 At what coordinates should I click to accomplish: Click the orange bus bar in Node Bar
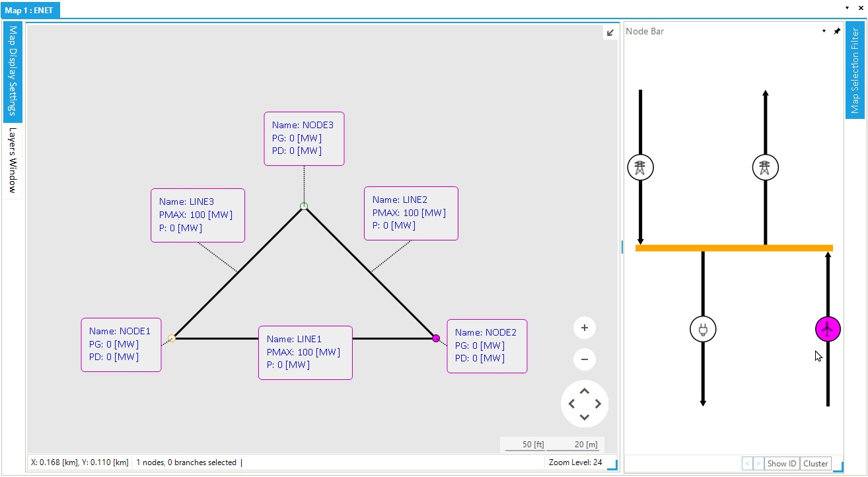pos(734,248)
